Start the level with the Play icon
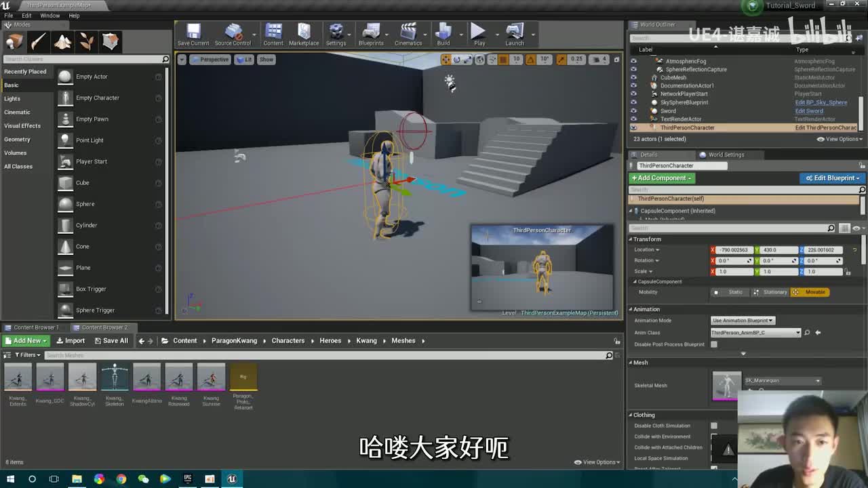The image size is (868, 488). 479,35
